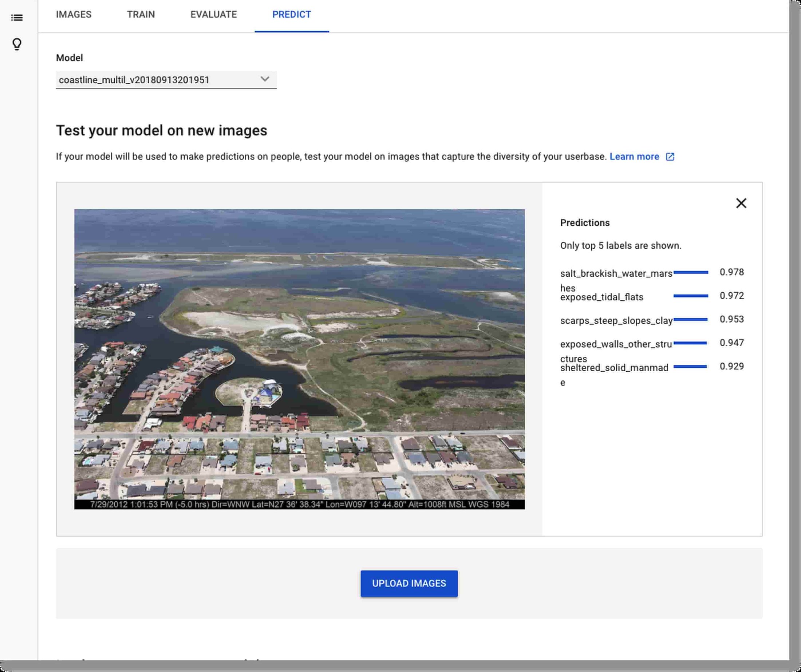The width and height of the screenshot is (801, 672).
Task: Click the PREDICT tab
Action: click(291, 15)
